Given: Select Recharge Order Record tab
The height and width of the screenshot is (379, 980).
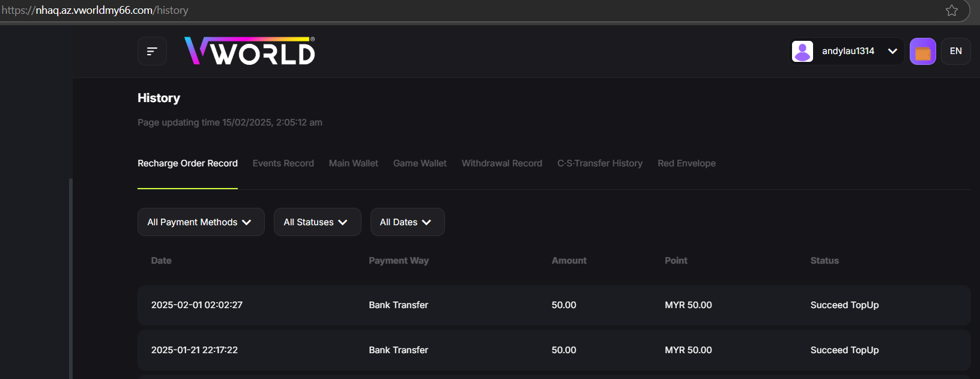Looking at the screenshot, I should (187, 163).
